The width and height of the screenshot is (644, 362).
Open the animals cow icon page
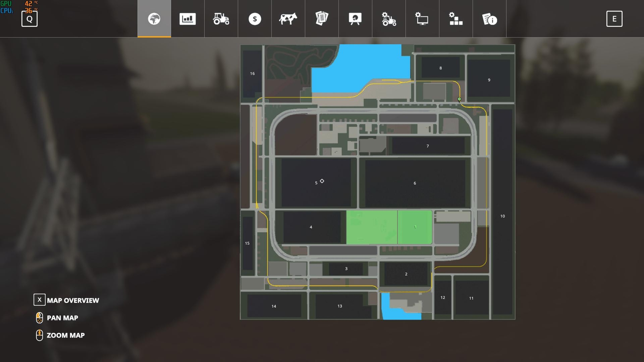(288, 19)
